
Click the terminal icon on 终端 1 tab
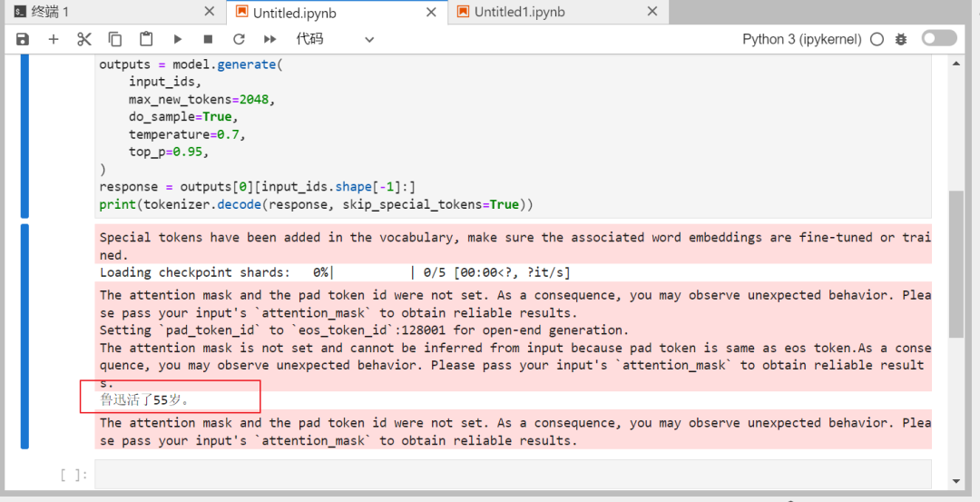point(20,12)
